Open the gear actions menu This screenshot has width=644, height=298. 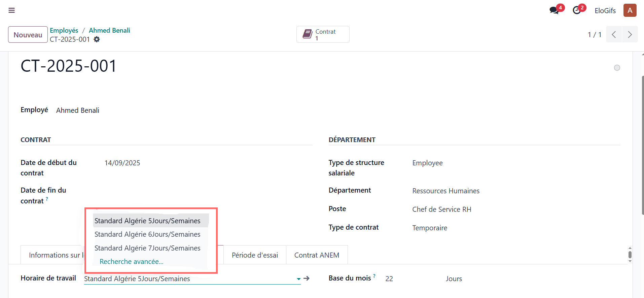[x=97, y=39]
